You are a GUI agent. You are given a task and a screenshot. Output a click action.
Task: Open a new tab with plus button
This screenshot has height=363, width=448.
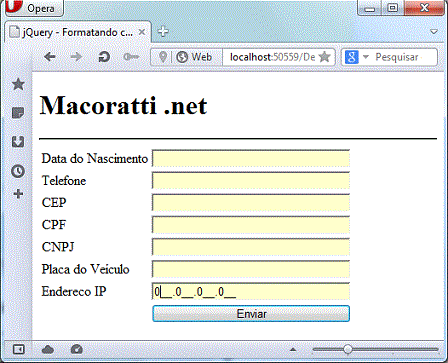[x=163, y=31]
